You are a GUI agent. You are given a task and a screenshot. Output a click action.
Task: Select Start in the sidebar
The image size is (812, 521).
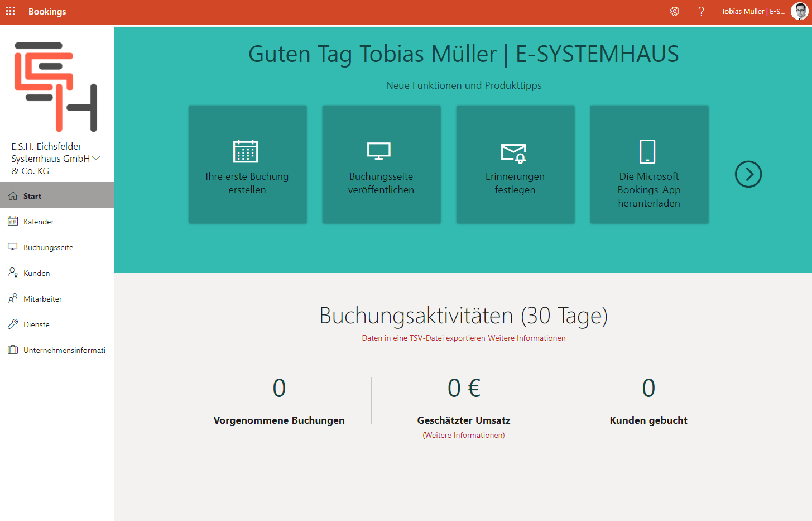point(32,196)
